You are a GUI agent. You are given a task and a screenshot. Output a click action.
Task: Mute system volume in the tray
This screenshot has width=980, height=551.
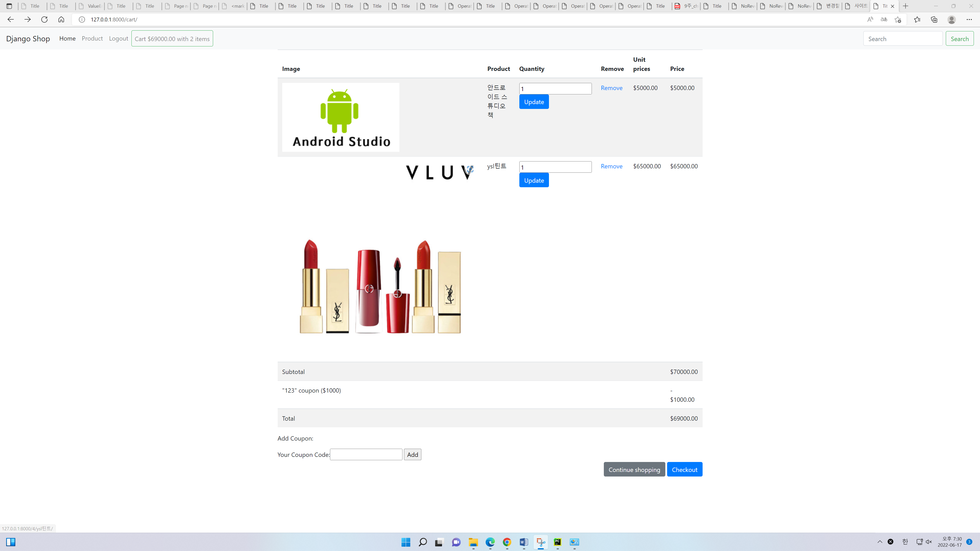(929, 542)
